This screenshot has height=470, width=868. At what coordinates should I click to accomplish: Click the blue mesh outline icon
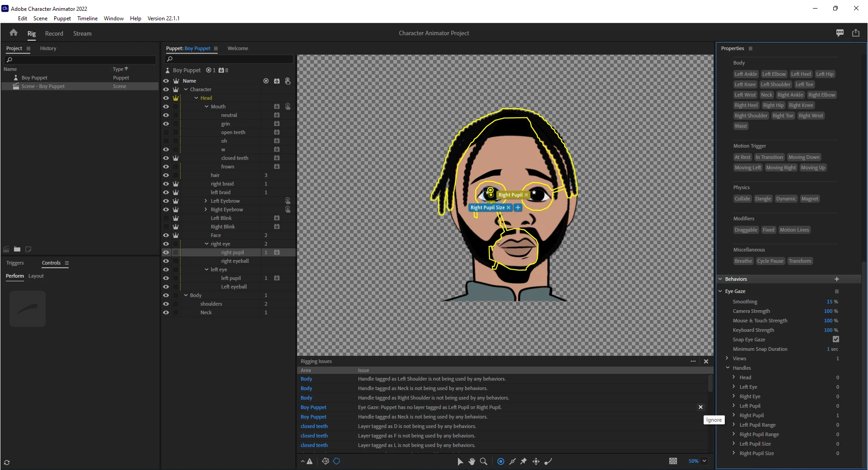(336, 461)
